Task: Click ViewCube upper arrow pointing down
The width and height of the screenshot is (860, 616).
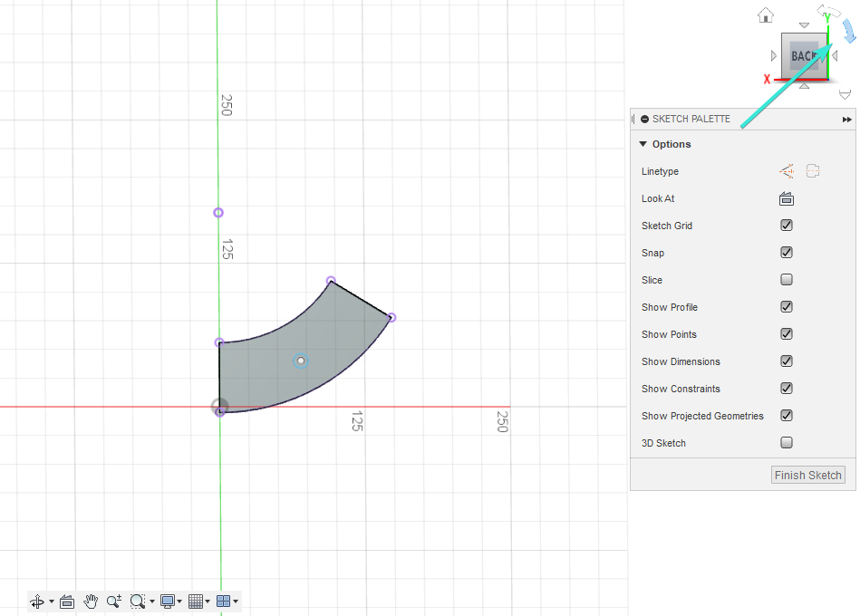Action: pyautogui.click(x=804, y=25)
